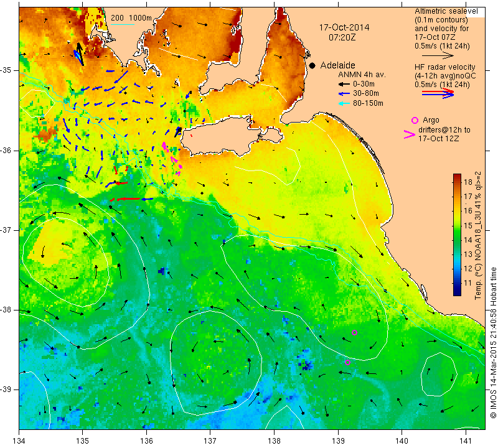Click the longitude axis label '134'
498x448 pixels.
(x=19, y=441)
